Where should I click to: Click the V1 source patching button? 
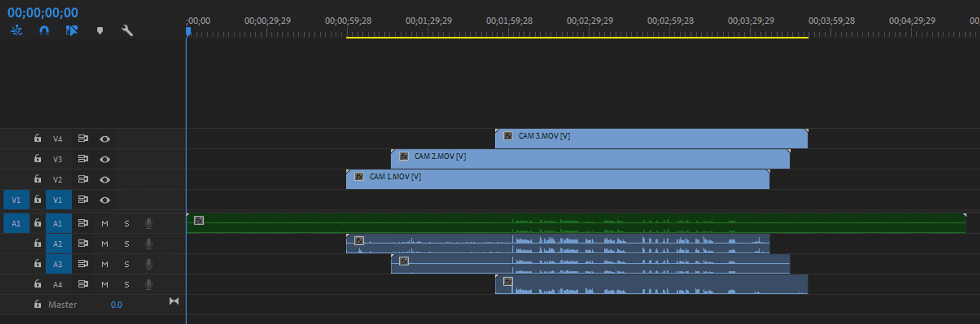pos(16,200)
